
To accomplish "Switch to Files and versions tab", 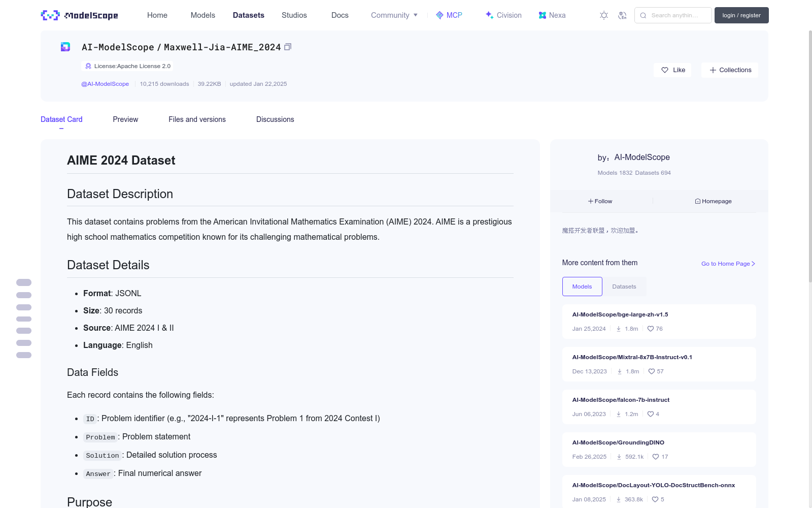I will pos(197,119).
